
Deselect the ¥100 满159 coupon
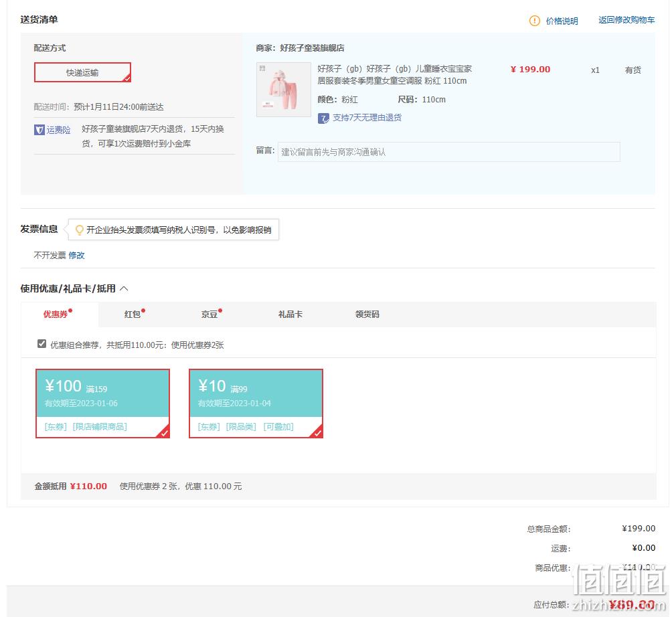[x=102, y=404]
